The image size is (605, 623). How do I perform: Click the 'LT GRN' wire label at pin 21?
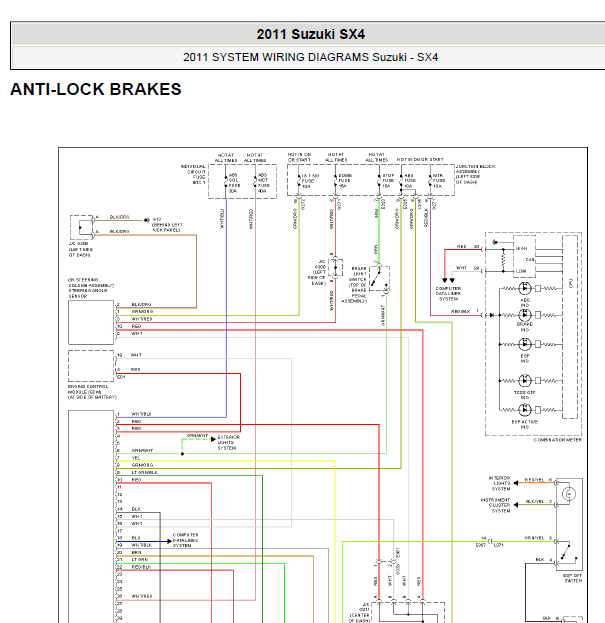140,560
